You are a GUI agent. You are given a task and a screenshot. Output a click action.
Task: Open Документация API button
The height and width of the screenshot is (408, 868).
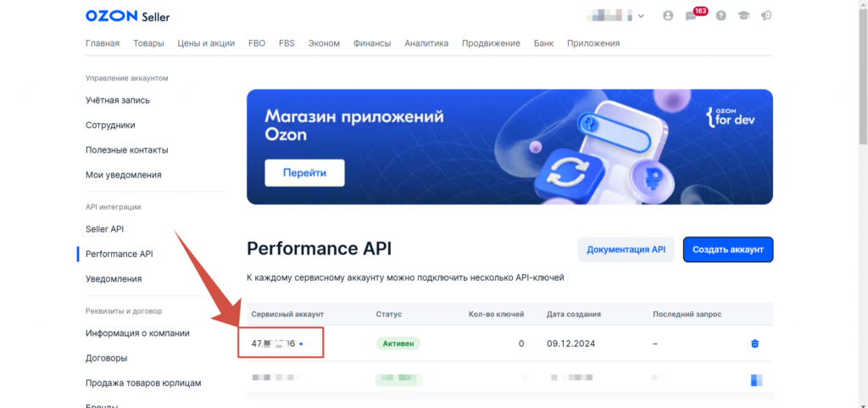[626, 249]
